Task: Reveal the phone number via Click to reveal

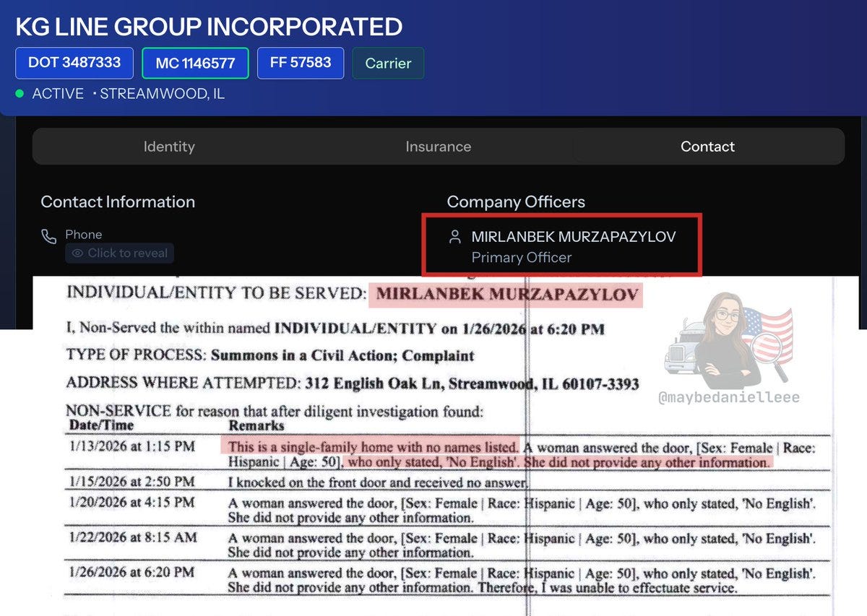Action: [120, 253]
